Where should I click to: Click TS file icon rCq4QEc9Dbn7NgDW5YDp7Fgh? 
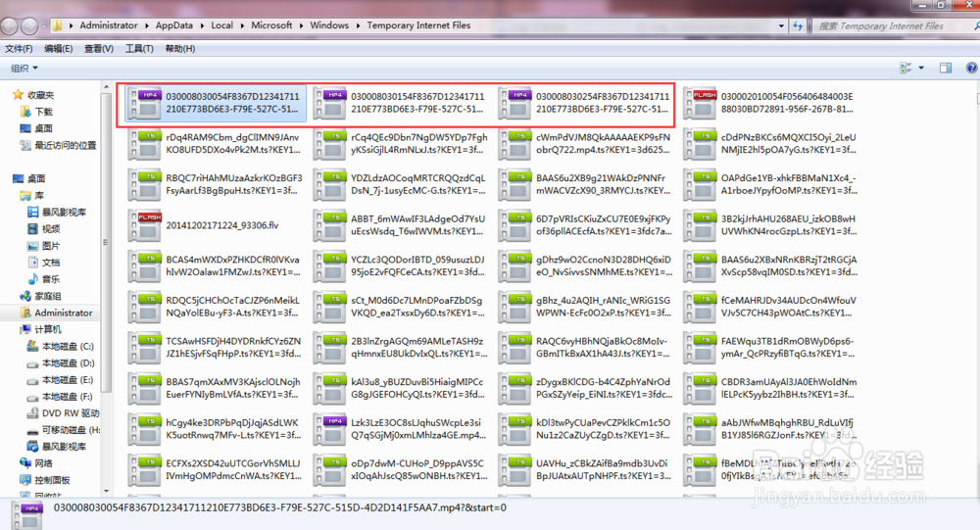click(x=330, y=144)
